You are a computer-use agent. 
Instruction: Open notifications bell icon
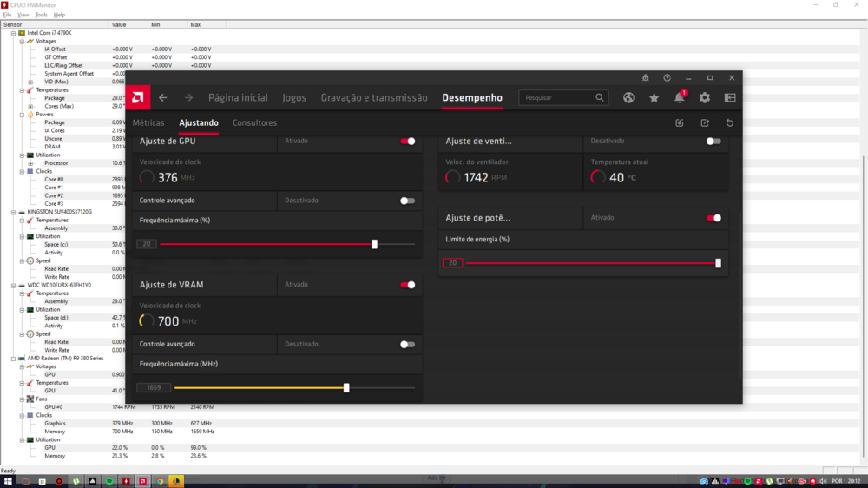click(680, 98)
